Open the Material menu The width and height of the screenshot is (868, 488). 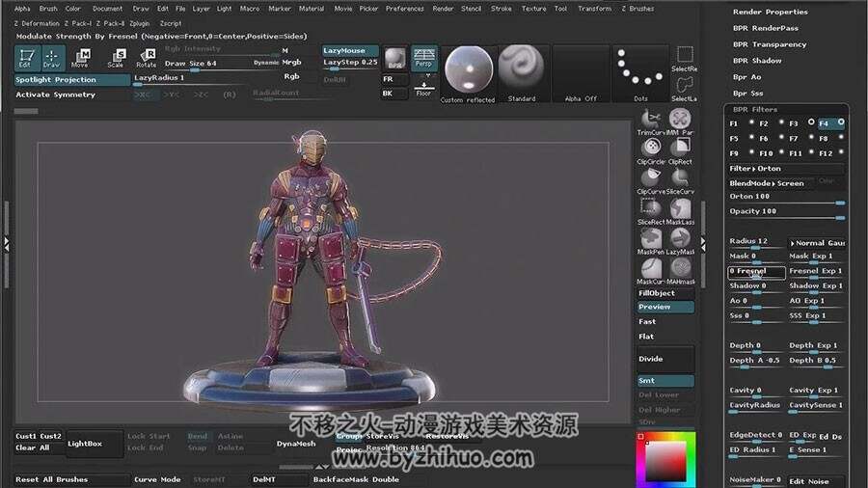(312, 9)
